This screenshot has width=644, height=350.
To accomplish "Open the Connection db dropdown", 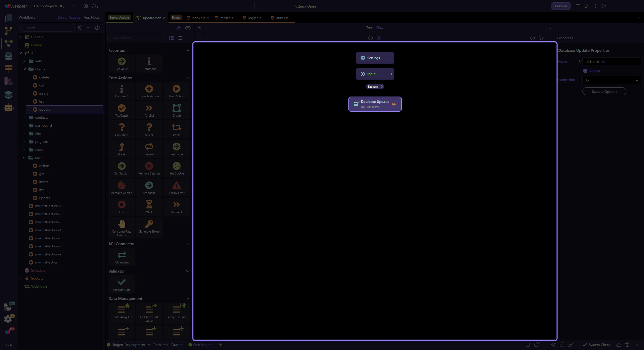I will pos(612,80).
